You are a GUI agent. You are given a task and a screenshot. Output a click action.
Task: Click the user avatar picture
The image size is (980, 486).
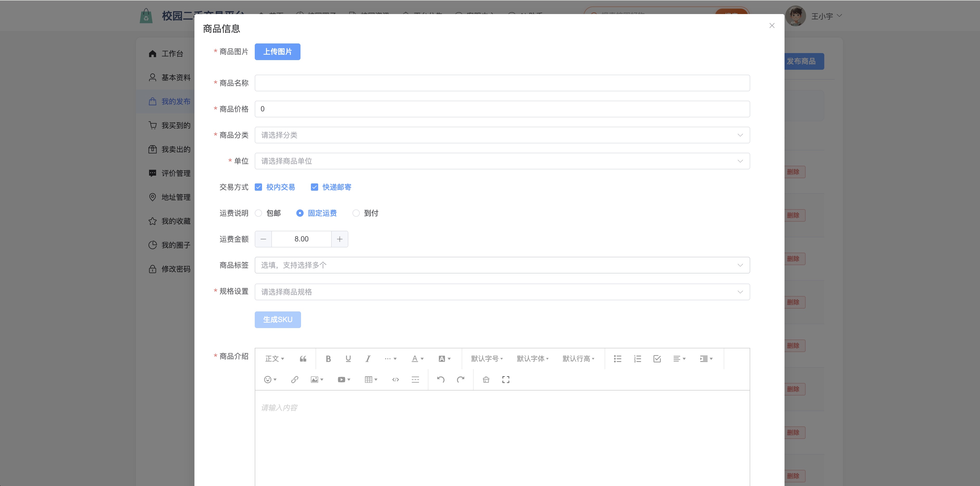point(795,16)
